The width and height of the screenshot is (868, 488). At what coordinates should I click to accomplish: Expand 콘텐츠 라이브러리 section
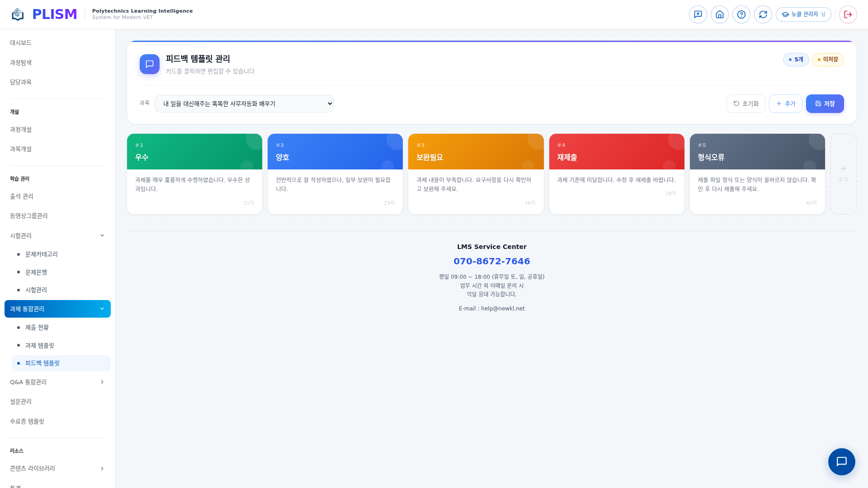pos(102,469)
